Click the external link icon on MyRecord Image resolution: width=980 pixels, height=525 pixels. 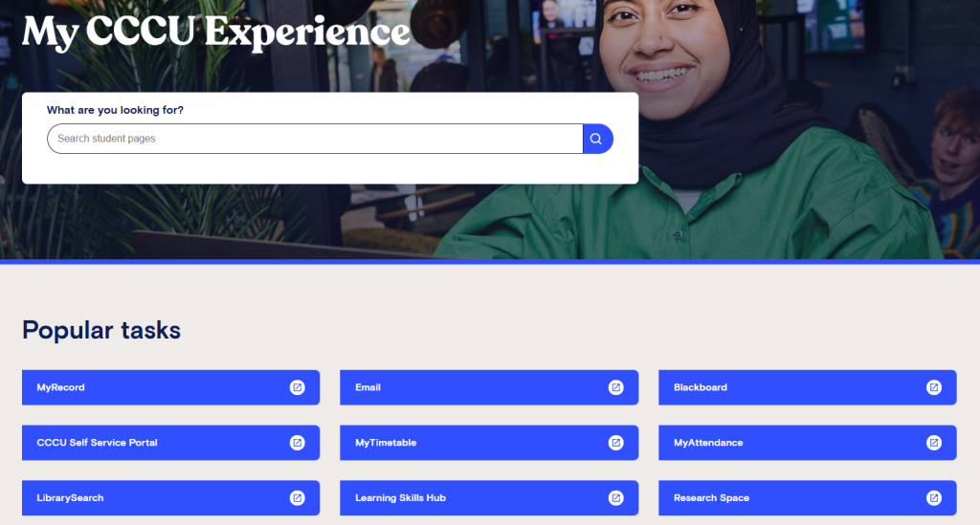[x=298, y=387]
